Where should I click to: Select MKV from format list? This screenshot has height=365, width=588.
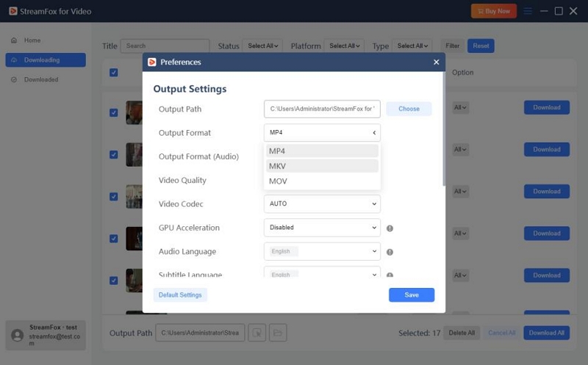322,166
